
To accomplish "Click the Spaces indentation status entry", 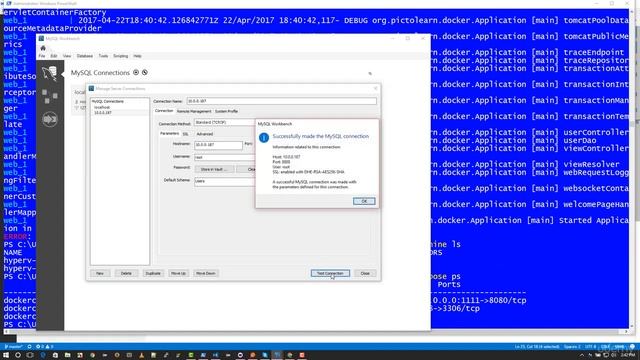I will [572, 347].
